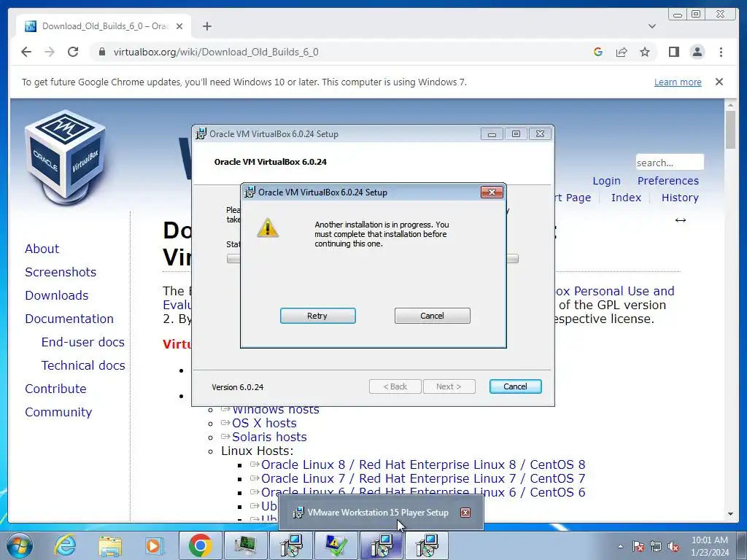Bookmark this page with star icon

(645, 52)
